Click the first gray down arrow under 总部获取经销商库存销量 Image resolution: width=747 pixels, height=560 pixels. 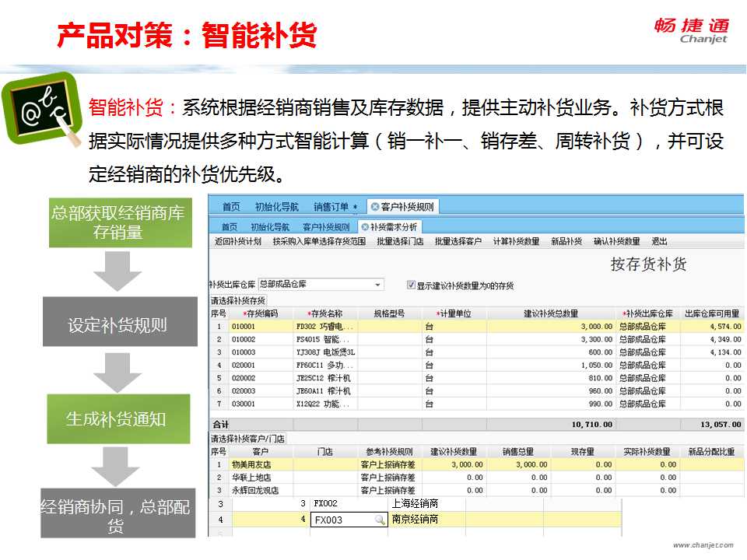pos(117,270)
